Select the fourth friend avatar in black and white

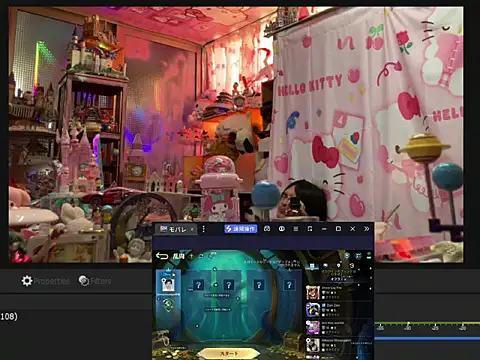(313, 345)
